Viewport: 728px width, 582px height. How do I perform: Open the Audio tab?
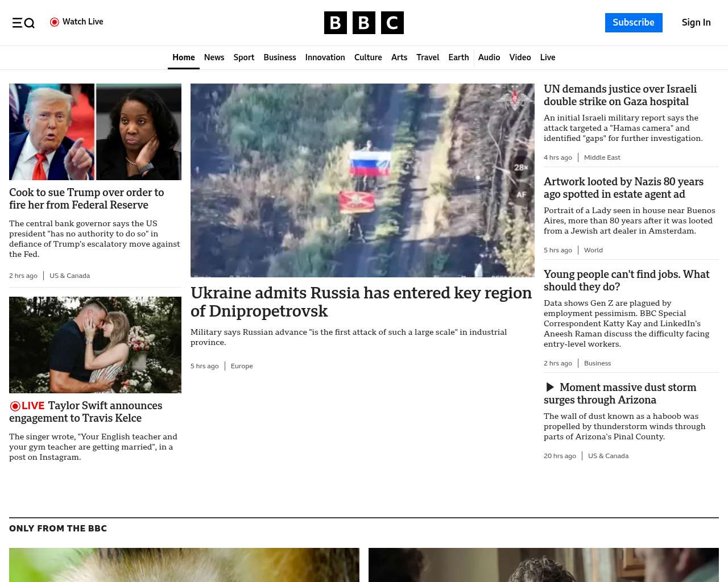pos(489,57)
